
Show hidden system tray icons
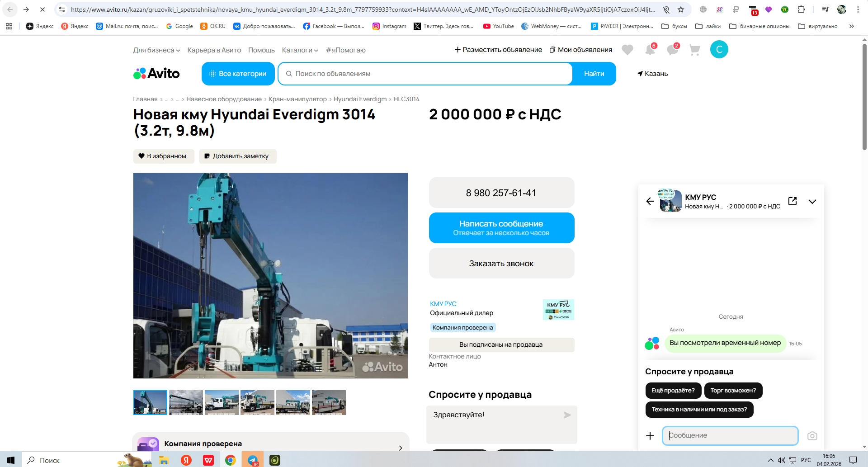click(770, 460)
